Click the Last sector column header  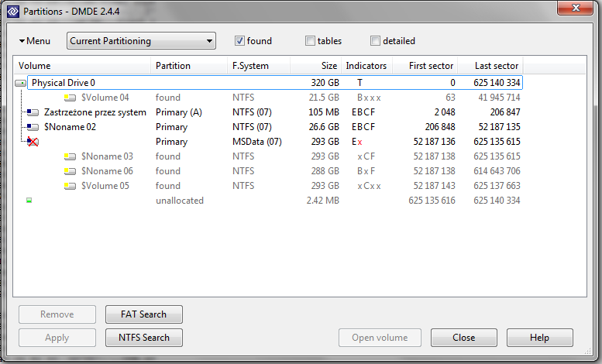[490, 66]
